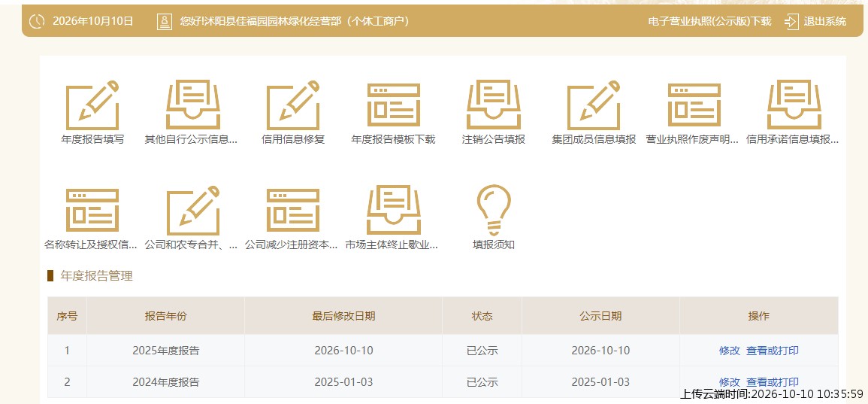Open 公司减少注册资本 icon
This screenshot has width=868, height=404.
(293, 210)
